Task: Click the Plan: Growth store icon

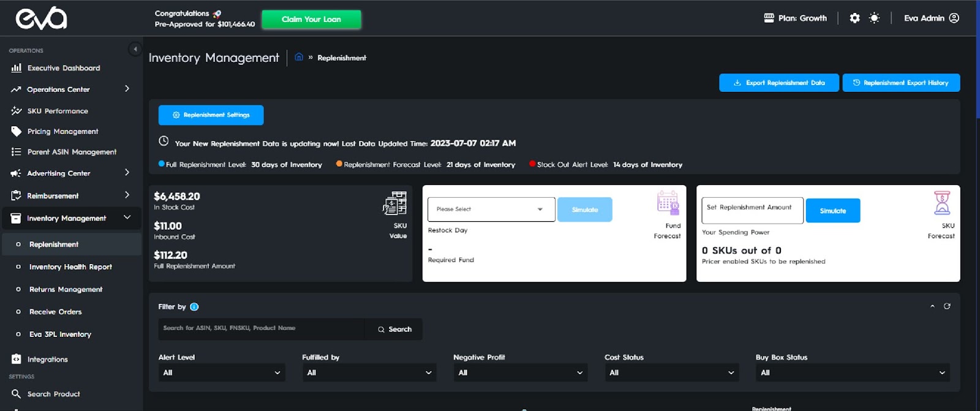Action: click(x=769, y=18)
